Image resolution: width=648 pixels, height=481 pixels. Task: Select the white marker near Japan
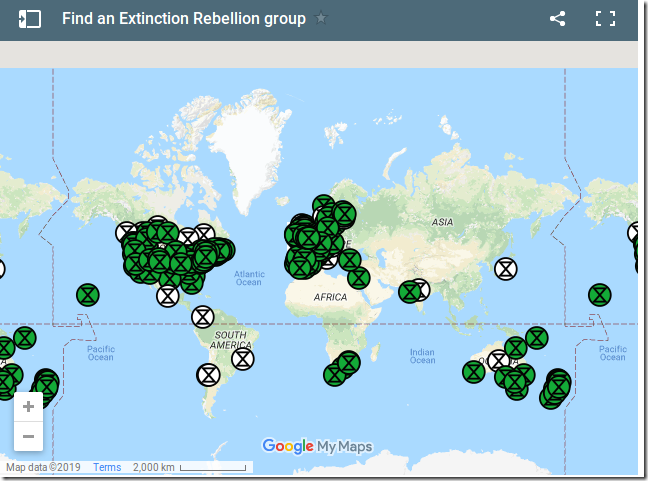click(505, 269)
